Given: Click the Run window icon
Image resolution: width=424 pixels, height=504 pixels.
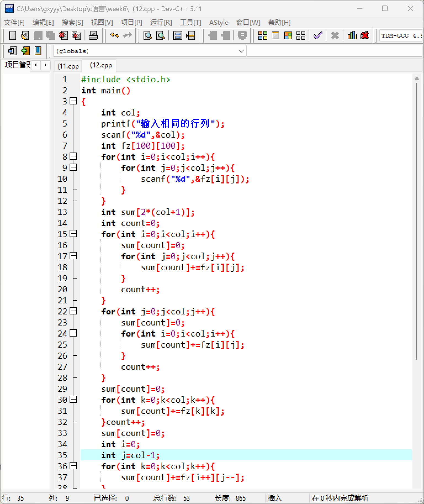Looking at the screenshot, I should [x=275, y=35].
